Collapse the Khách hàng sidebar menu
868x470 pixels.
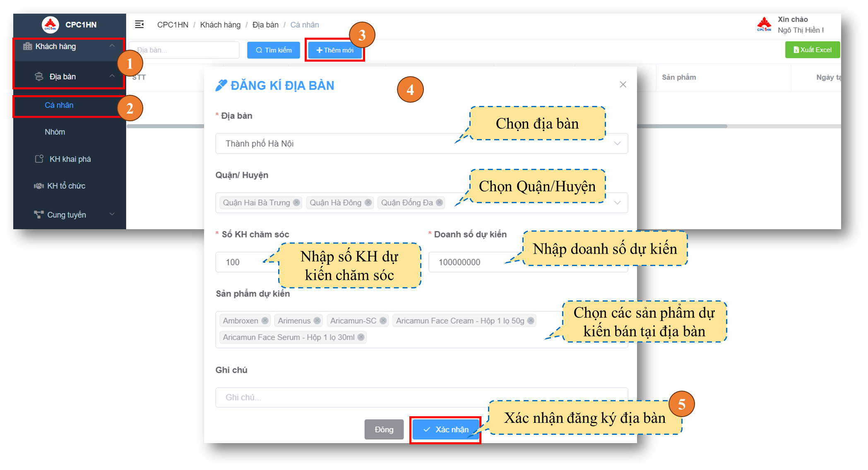(112, 46)
